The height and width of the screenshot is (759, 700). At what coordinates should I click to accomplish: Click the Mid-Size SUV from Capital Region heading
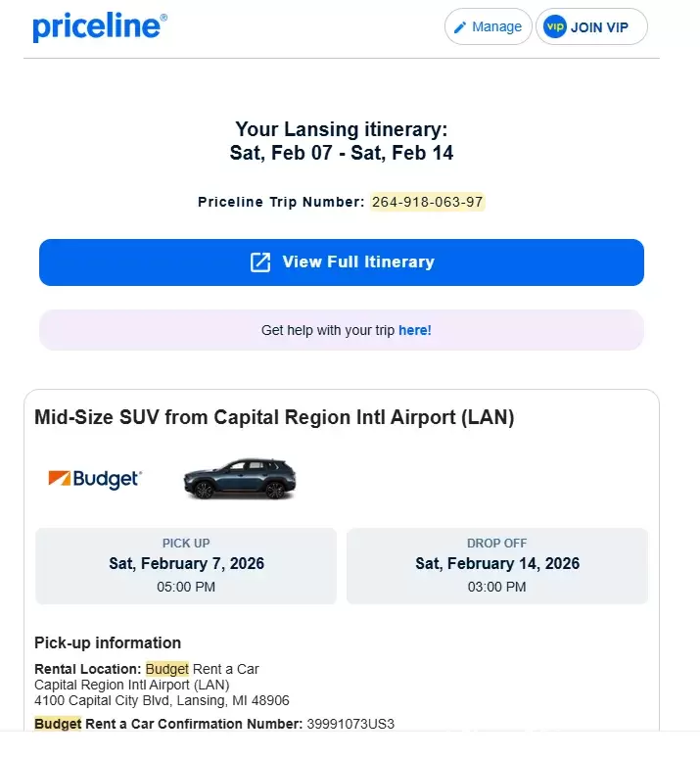coord(274,417)
